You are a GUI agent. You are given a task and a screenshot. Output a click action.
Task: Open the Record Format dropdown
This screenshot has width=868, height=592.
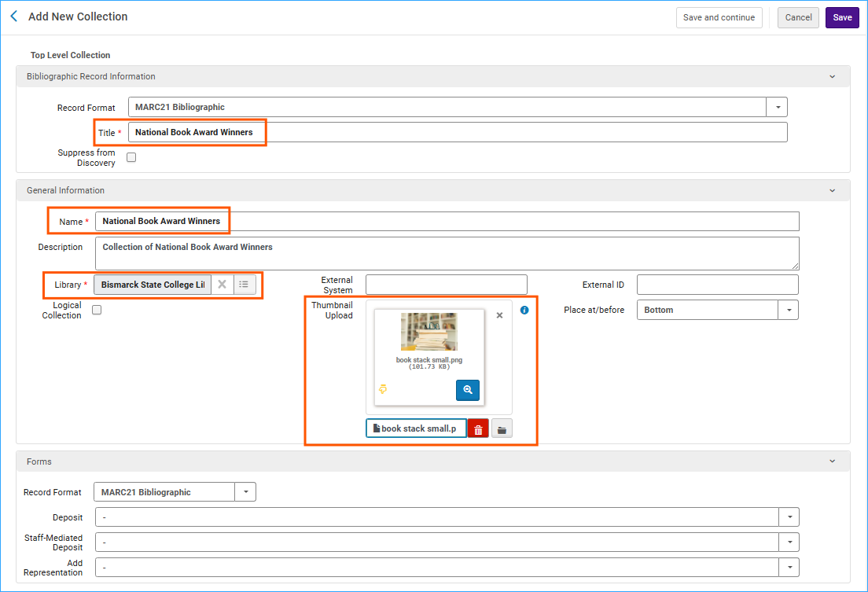pyautogui.click(x=777, y=106)
